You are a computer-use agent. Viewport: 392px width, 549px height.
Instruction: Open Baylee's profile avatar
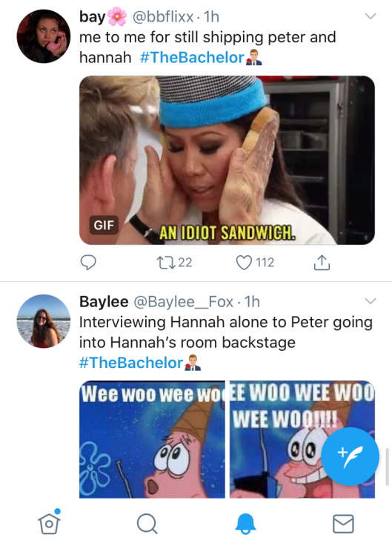[44, 321]
